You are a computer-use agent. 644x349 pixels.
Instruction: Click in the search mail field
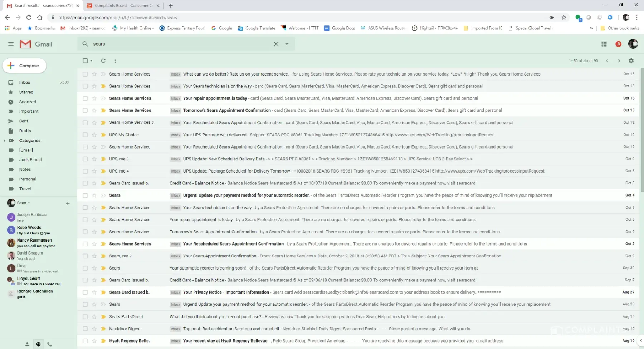point(181,44)
